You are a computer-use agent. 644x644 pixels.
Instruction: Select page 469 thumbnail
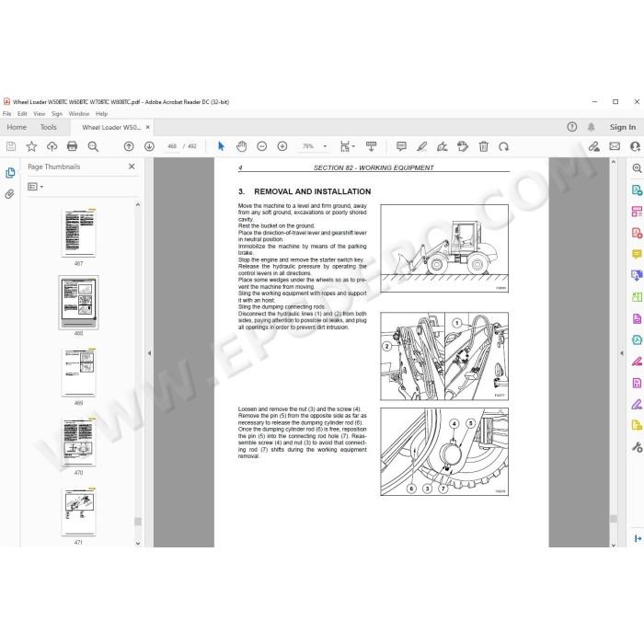pos(78,372)
